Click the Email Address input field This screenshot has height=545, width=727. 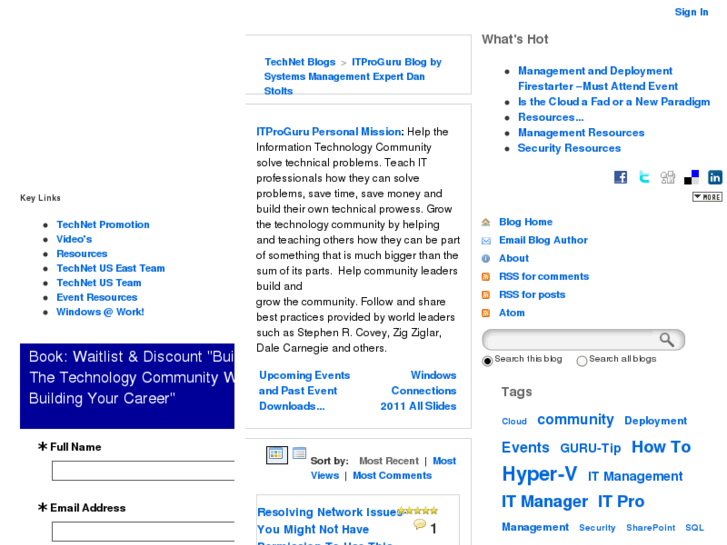tap(143, 531)
